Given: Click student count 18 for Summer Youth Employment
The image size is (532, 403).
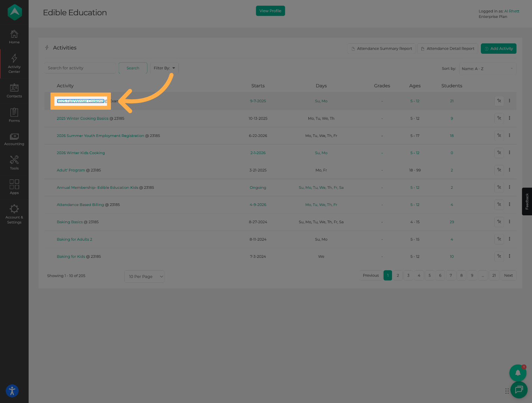Looking at the screenshot, I should (x=452, y=136).
